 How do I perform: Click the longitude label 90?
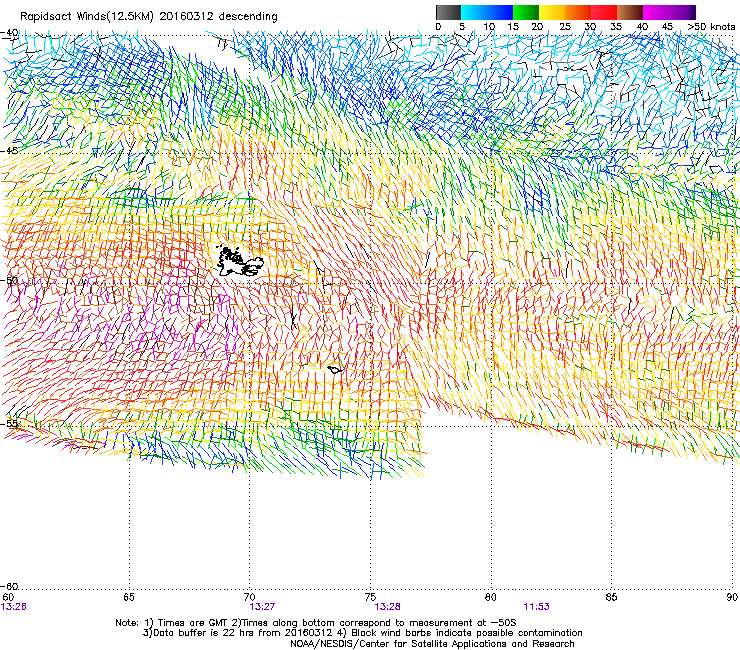click(732, 598)
